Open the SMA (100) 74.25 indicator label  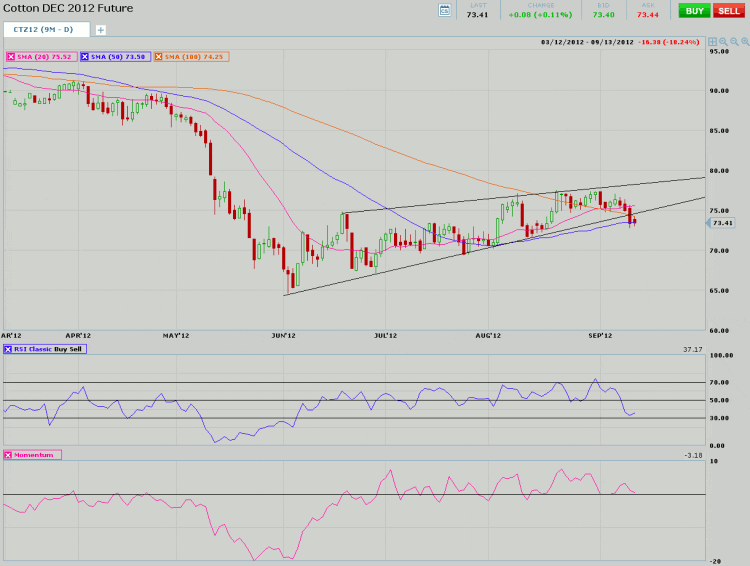point(195,57)
